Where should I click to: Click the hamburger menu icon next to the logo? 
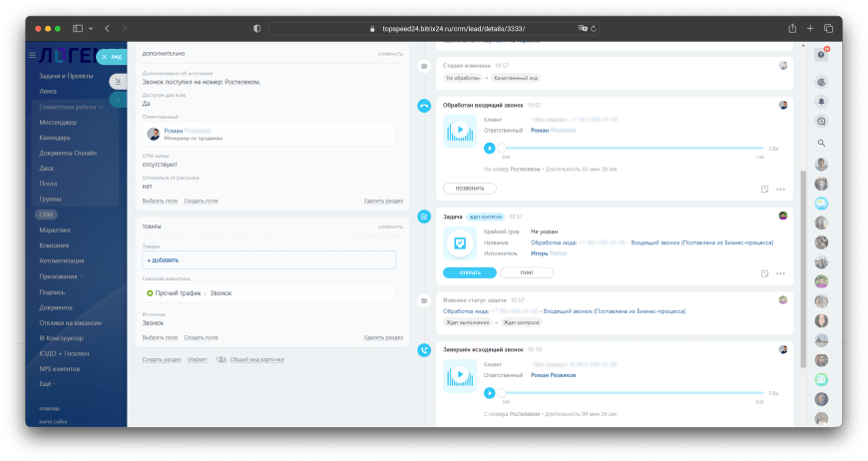pyautogui.click(x=32, y=55)
